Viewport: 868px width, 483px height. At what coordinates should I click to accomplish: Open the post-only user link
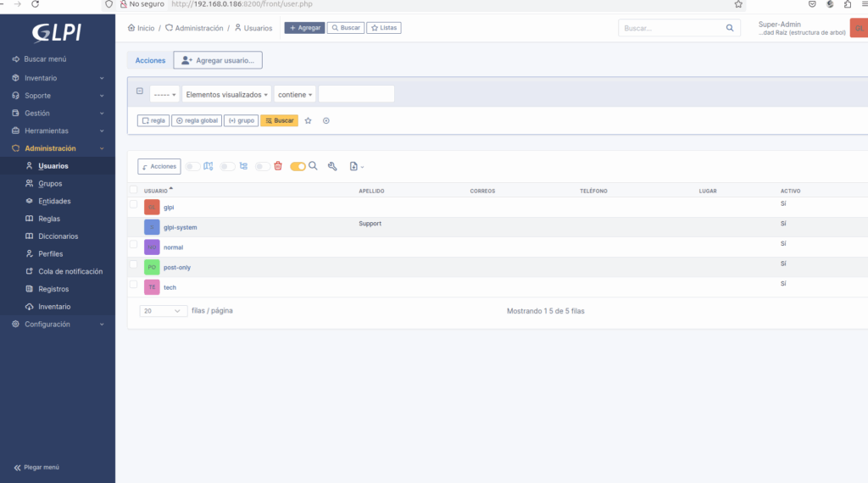tap(177, 268)
